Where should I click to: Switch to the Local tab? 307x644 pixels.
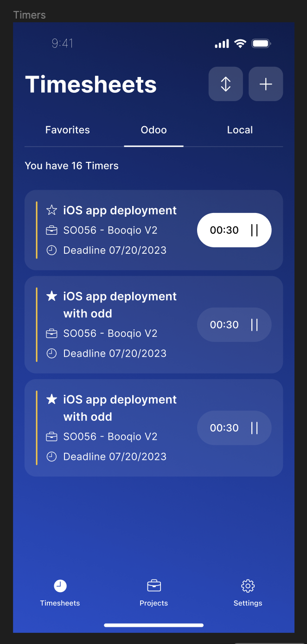pos(240,130)
